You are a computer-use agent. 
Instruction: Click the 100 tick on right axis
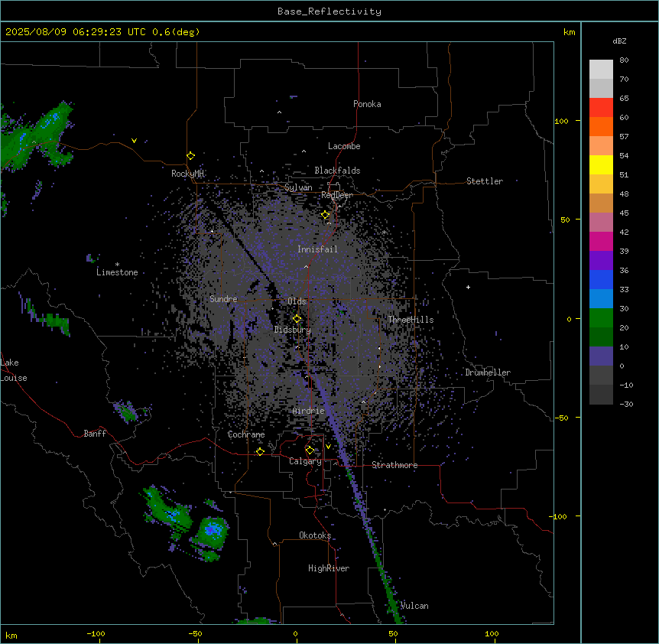[x=561, y=121]
